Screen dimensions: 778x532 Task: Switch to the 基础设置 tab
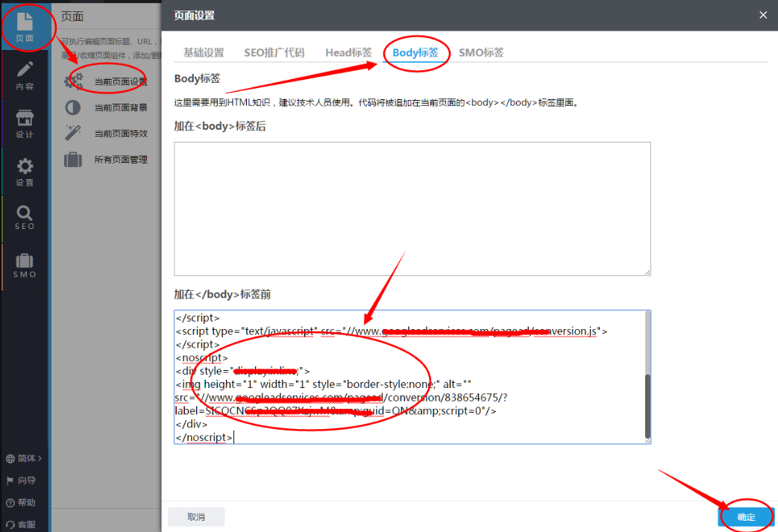pyautogui.click(x=204, y=52)
